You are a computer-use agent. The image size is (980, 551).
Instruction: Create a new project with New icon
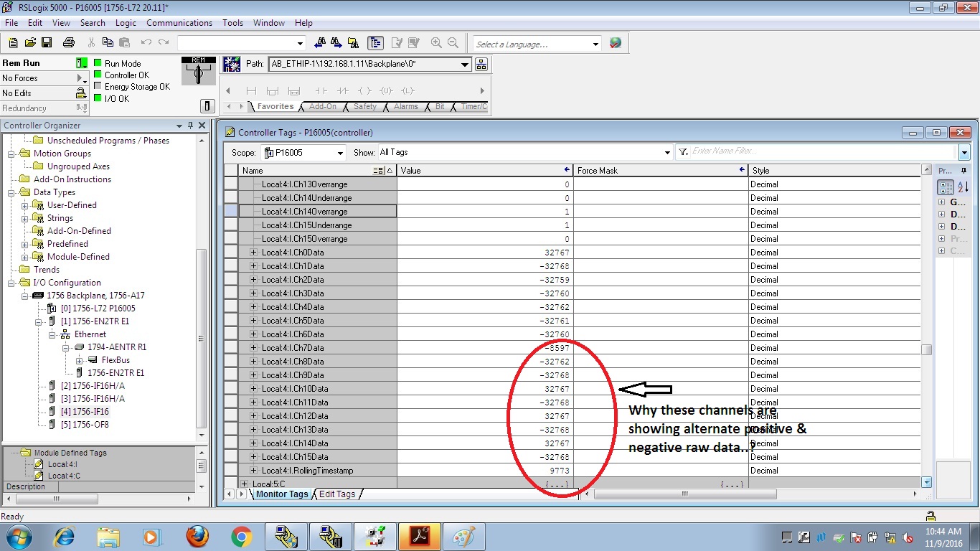click(13, 43)
